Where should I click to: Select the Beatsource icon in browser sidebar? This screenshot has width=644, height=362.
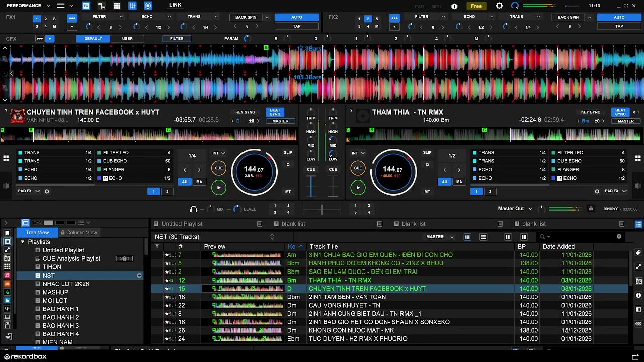(x=7, y=300)
